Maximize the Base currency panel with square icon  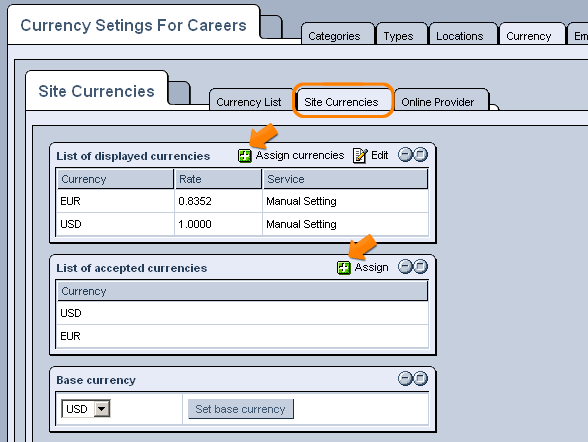[x=420, y=379]
